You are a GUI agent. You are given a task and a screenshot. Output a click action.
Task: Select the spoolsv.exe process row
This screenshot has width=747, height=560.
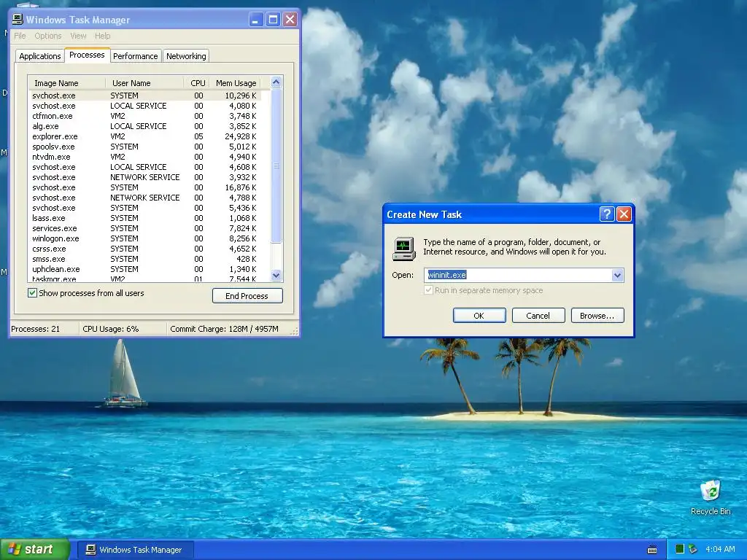[x=145, y=147]
